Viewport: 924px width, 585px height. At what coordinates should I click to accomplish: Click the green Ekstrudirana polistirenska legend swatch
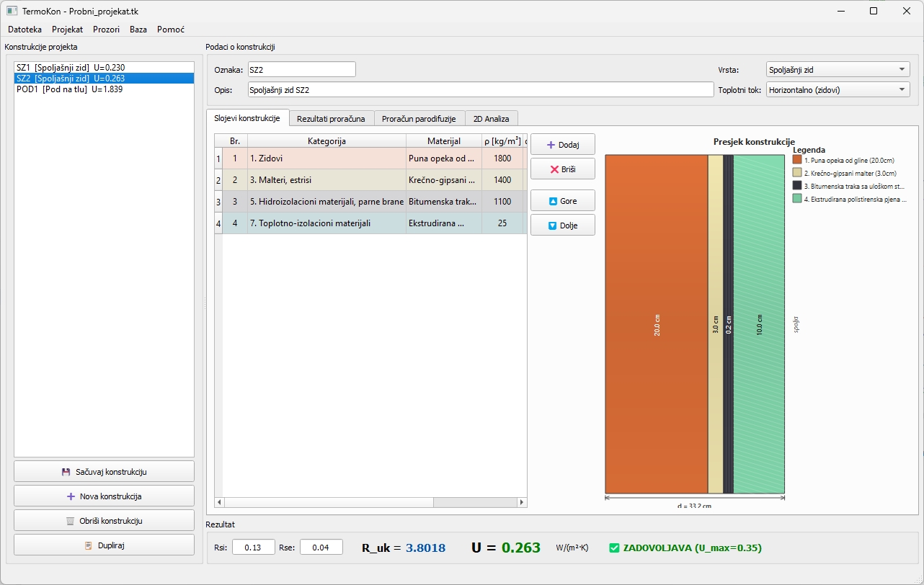(797, 198)
